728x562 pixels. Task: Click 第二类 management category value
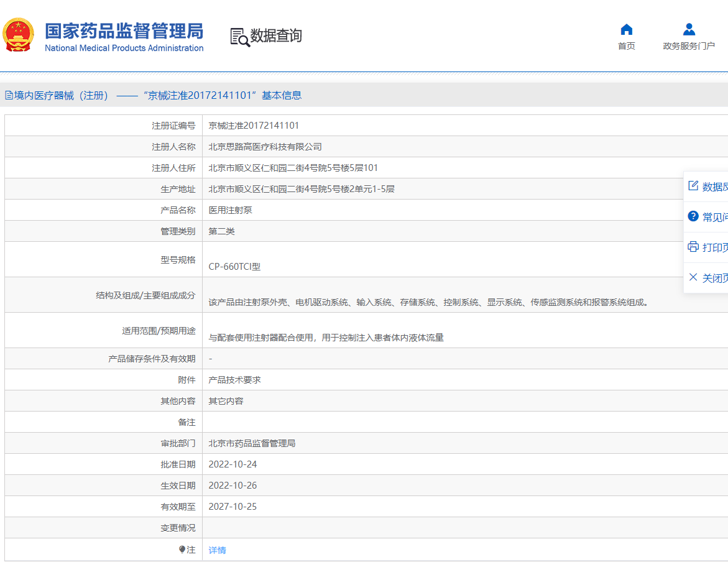click(x=221, y=231)
